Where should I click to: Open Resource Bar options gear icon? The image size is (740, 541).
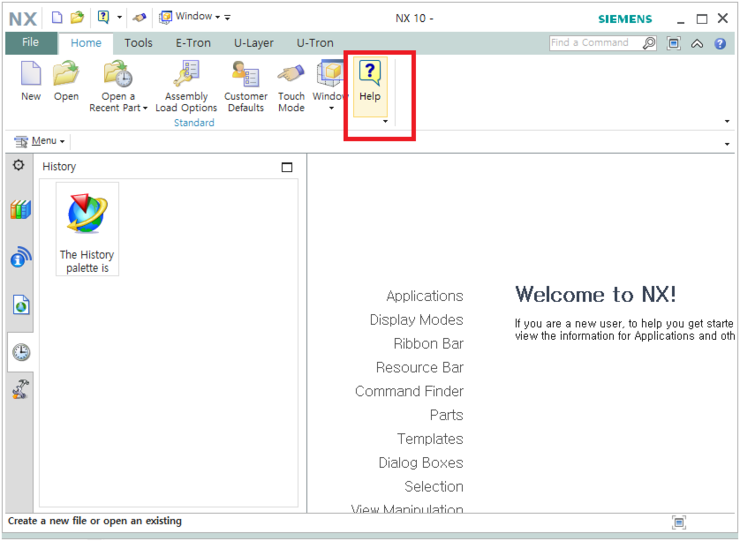click(18, 165)
